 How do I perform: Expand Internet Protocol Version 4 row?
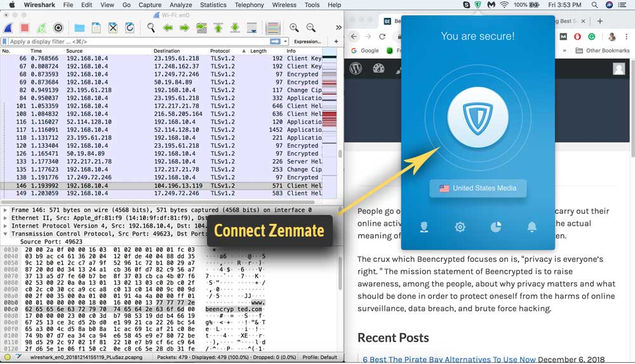5,226
